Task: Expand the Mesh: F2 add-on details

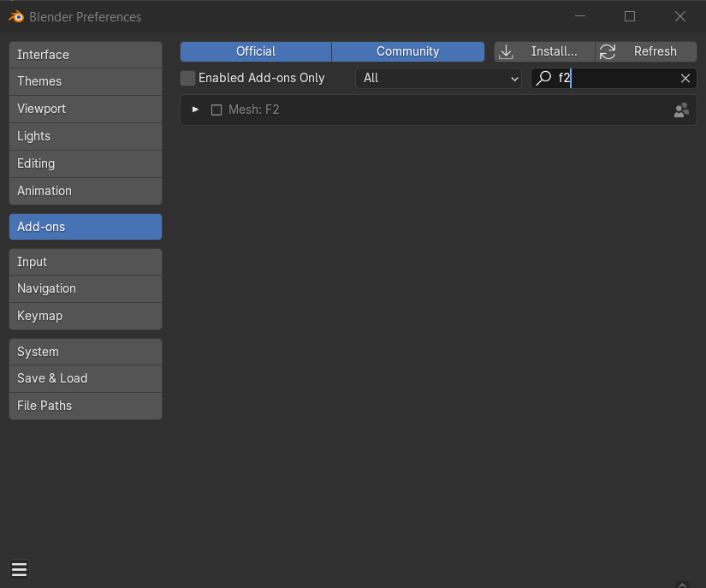Action: pyautogui.click(x=195, y=110)
